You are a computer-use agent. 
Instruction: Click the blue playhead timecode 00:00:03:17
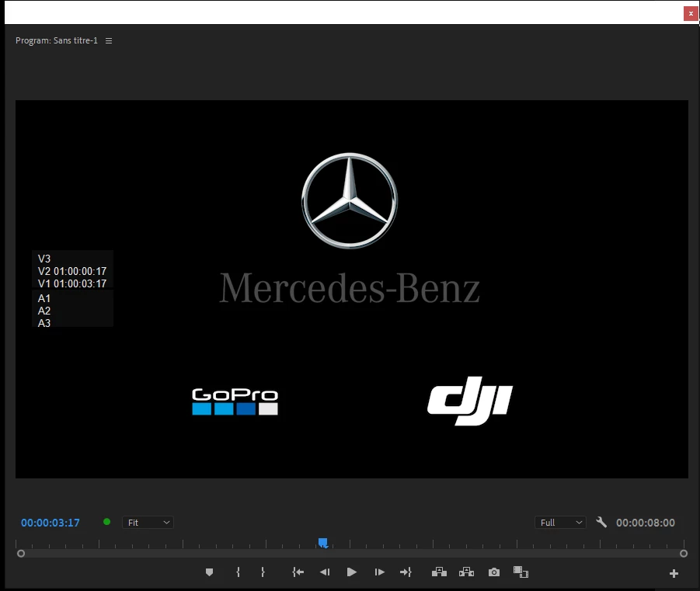[50, 523]
